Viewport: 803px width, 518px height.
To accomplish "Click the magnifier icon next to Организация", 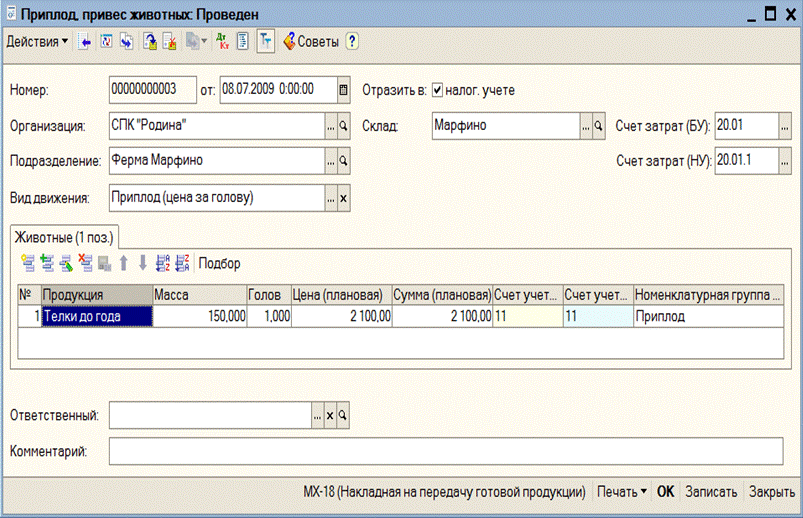I will [343, 127].
